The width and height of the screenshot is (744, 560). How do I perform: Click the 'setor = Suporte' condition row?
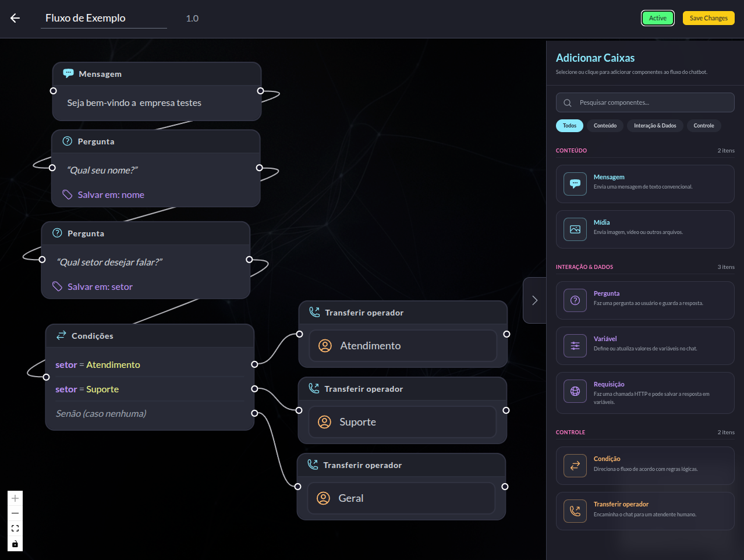coord(150,389)
